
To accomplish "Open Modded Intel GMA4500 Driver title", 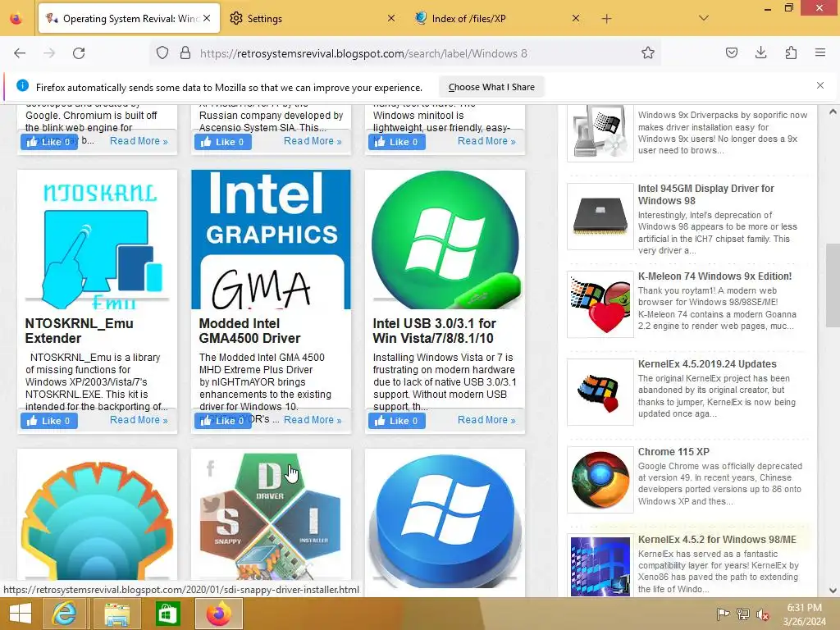I will pos(249,331).
